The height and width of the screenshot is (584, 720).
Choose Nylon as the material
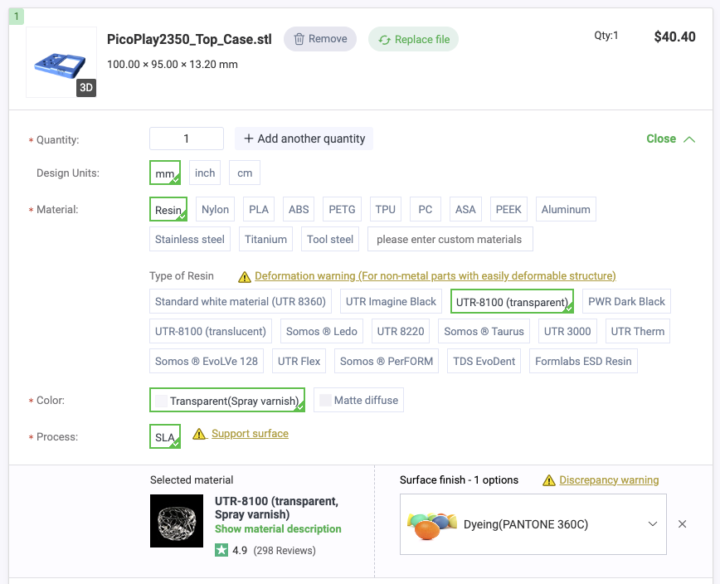tap(215, 209)
